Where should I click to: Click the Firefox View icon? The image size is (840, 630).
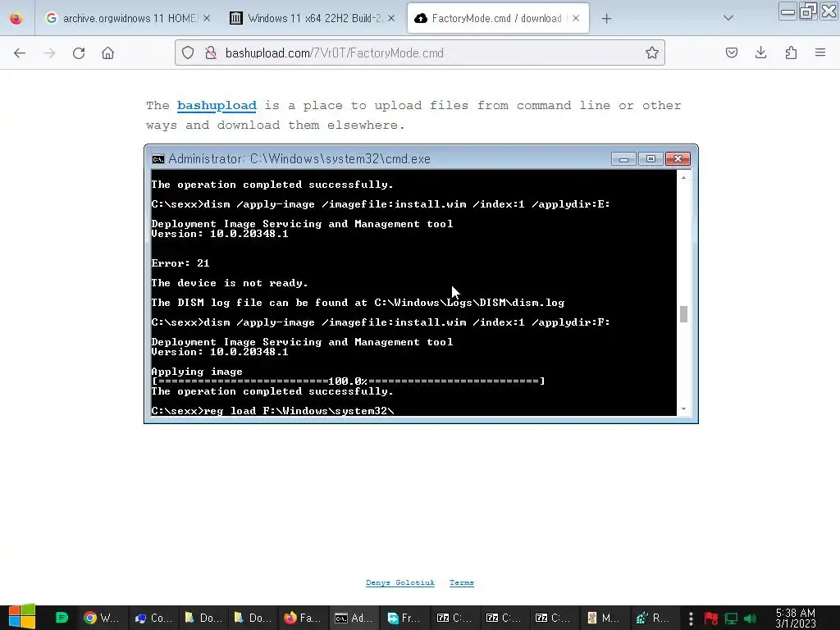[16, 19]
